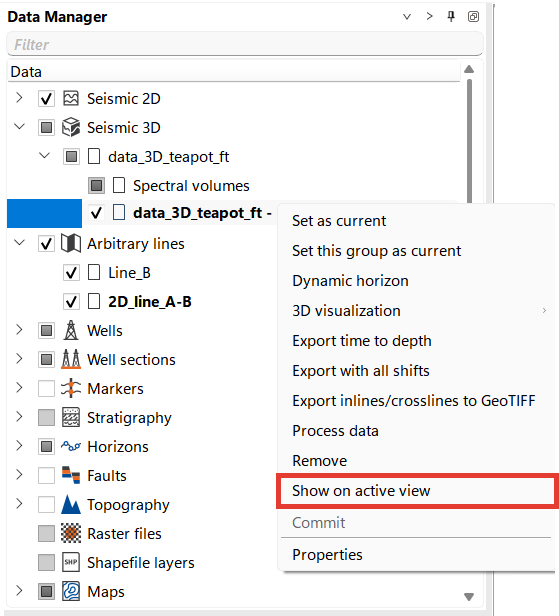The image size is (559, 616).
Task: Click the scrollbar down arrow
Action: tap(469, 596)
